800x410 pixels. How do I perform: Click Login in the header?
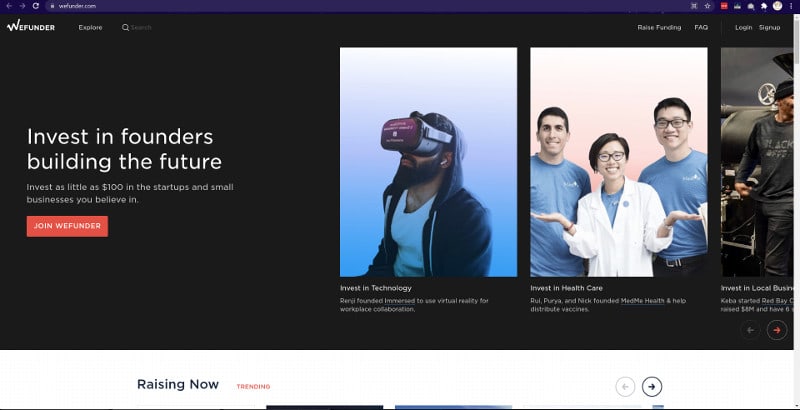click(743, 28)
